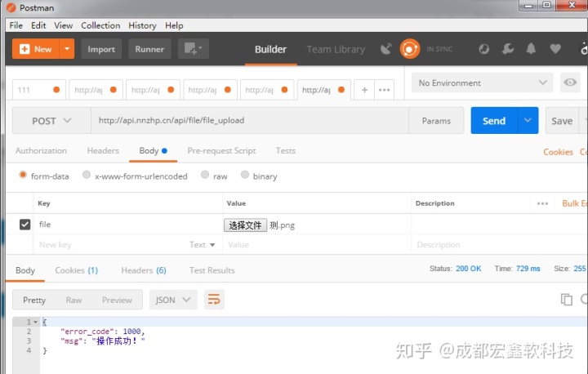Open the Cookies link

pyautogui.click(x=558, y=152)
